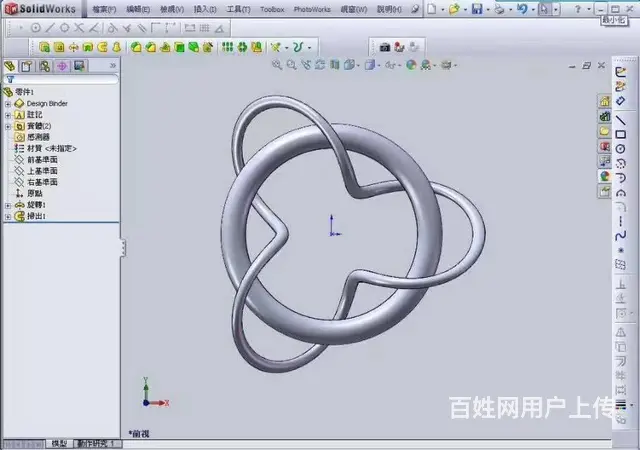Expand more manager tabs chevron

point(113,66)
